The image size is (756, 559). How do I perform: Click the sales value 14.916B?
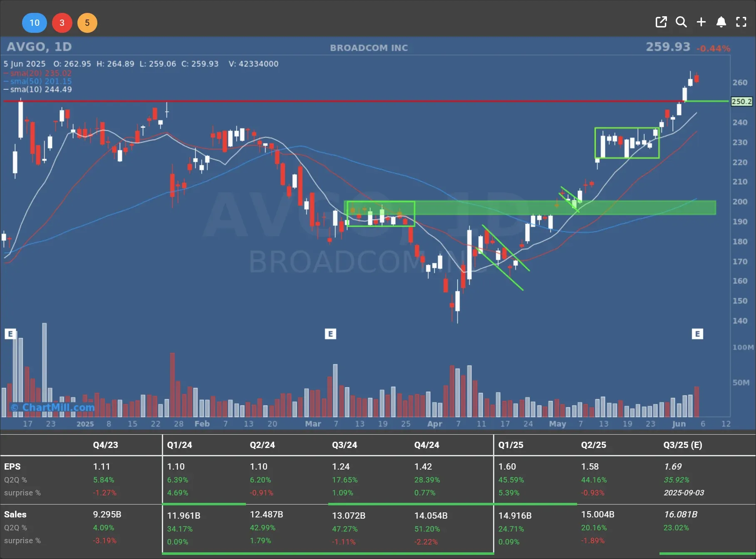tap(515, 516)
